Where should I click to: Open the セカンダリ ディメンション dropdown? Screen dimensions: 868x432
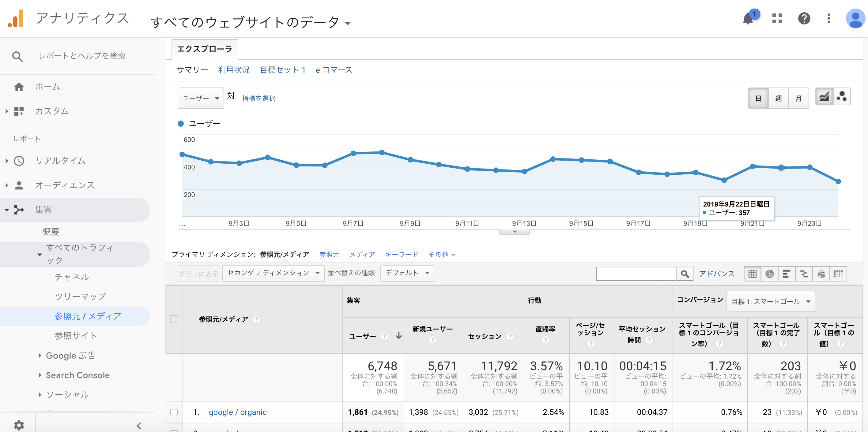(x=273, y=273)
